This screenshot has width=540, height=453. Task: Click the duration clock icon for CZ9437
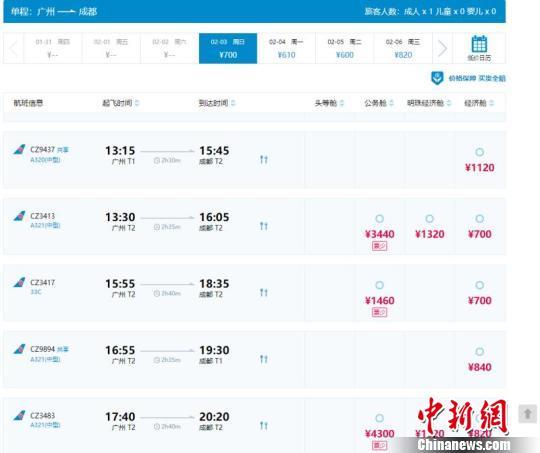click(157, 161)
